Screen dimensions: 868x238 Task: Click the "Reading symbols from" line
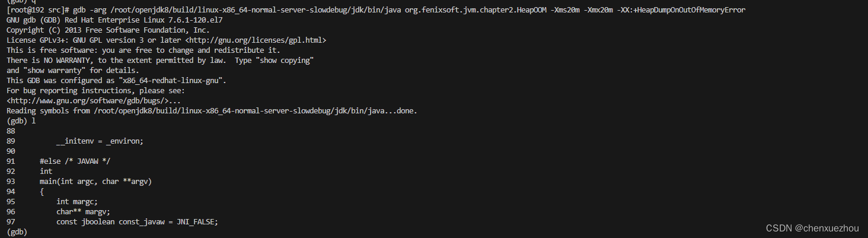212,111
